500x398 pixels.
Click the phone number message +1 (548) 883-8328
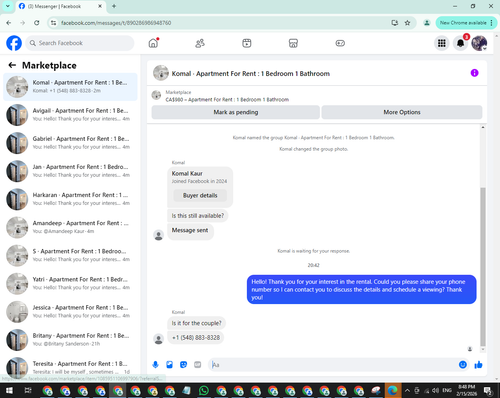point(196,338)
